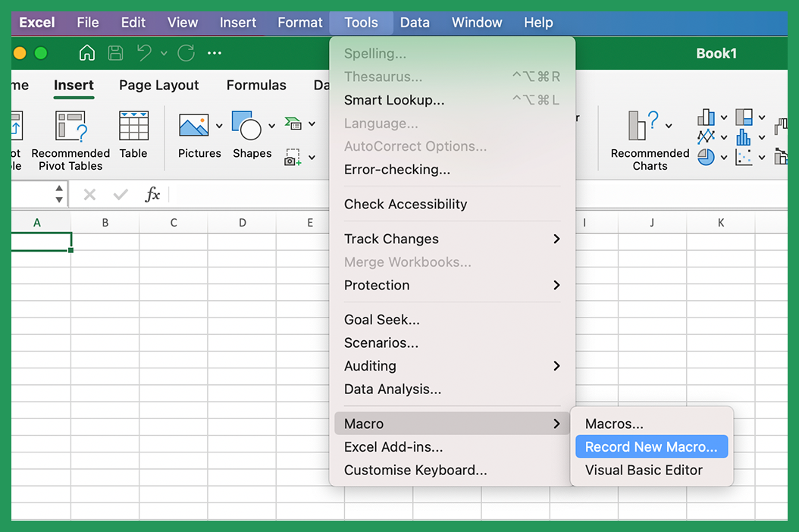Click the Home icon in quick access toolbar
This screenshot has height=532, width=799.
click(87, 53)
